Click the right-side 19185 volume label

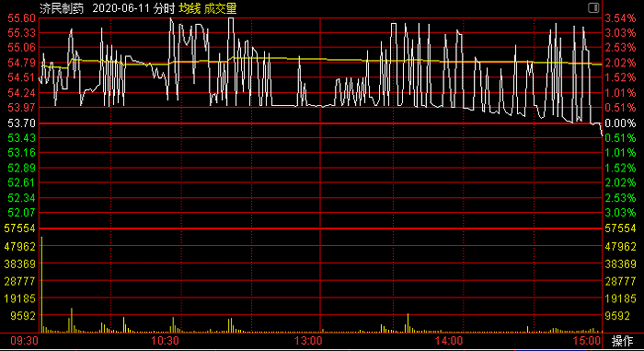click(621, 298)
